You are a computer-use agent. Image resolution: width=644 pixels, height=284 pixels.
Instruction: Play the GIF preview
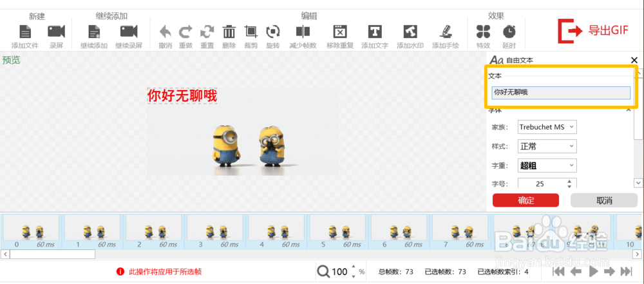(x=592, y=271)
